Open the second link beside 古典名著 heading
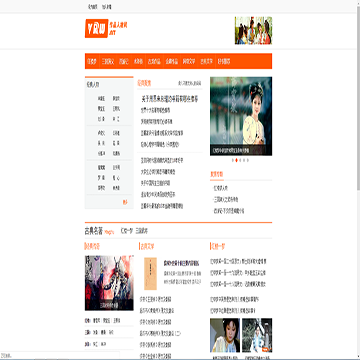360x360 pixels. point(142,231)
